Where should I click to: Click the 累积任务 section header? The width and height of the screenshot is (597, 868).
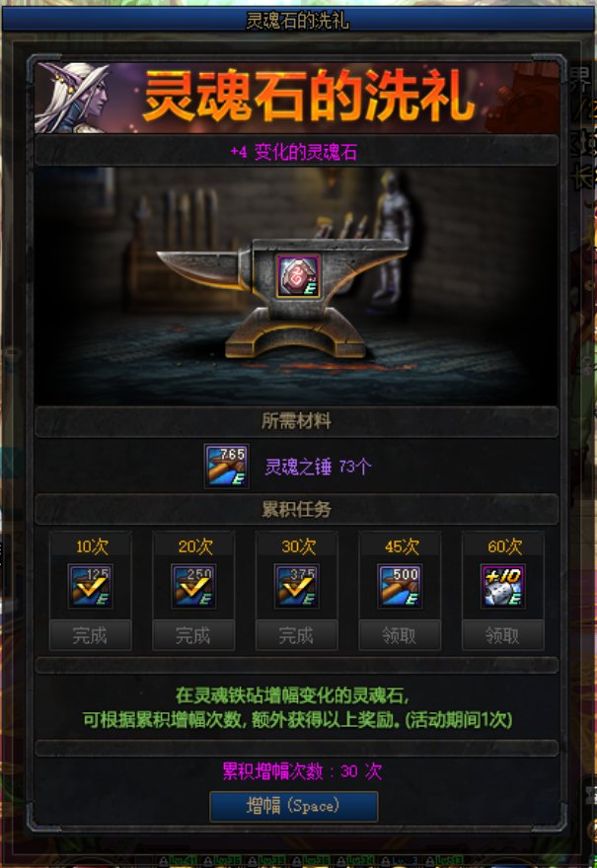[x=296, y=509]
